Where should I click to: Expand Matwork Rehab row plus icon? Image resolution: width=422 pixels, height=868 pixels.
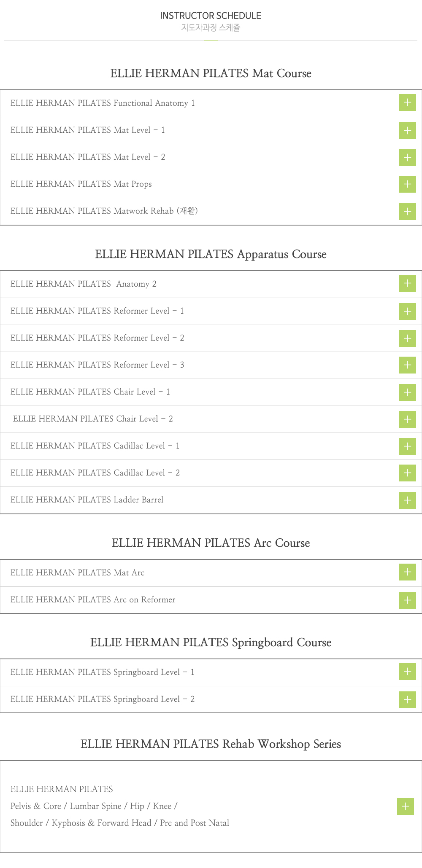[x=407, y=211]
